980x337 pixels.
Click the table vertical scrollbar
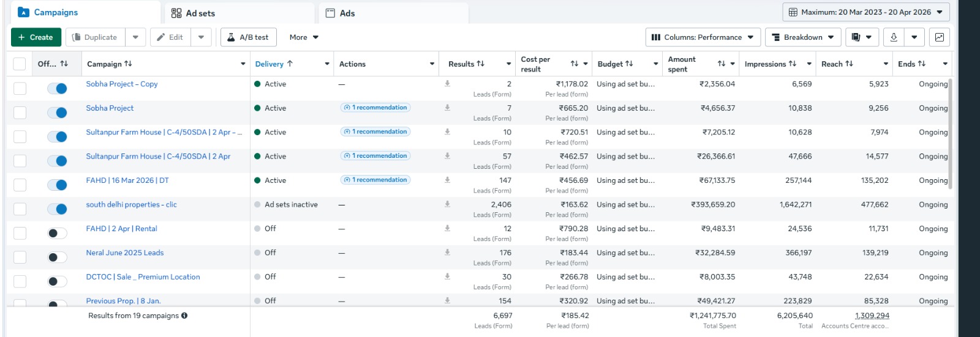(x=951, y=134)
